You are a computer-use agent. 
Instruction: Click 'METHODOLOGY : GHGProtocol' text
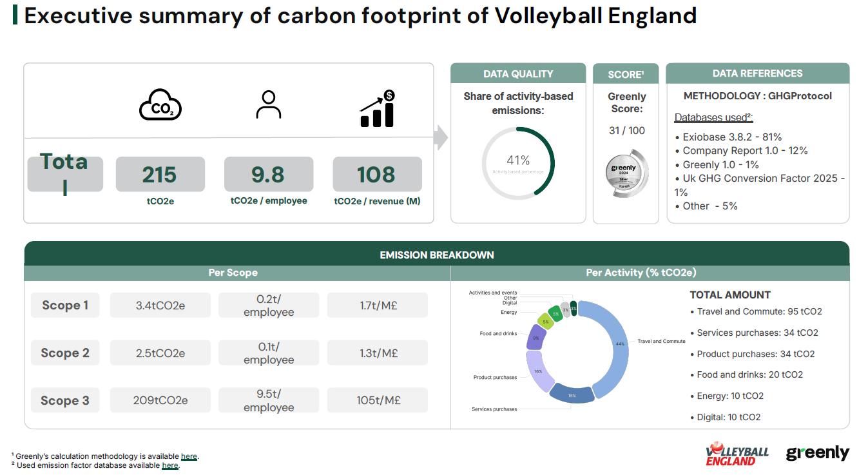(x=758, y=96)
